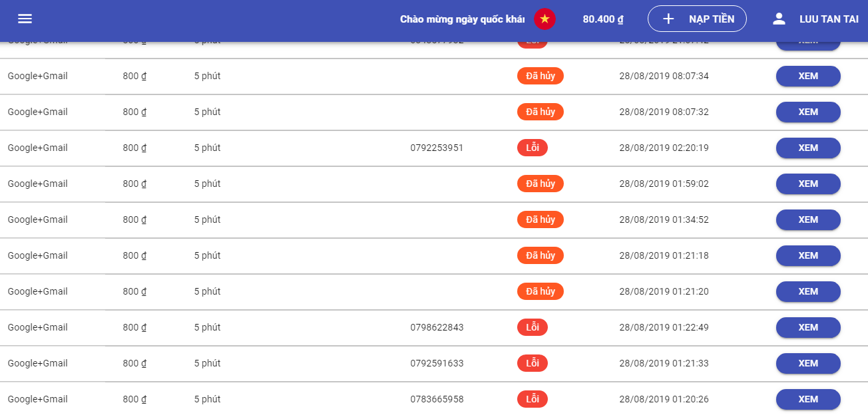Select phone number 0798622843
Image resolution: width=868 pixels, height=417 pixels.
(437, 327)
